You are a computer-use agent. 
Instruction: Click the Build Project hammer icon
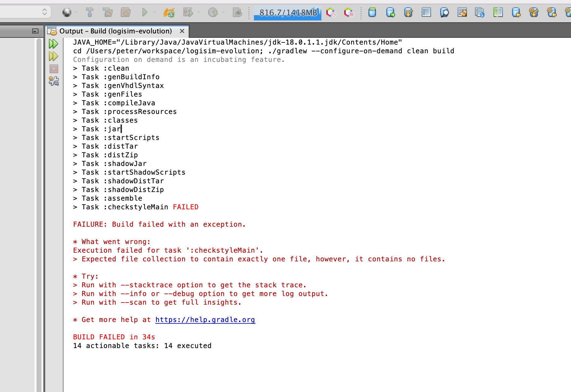[90, 12]
